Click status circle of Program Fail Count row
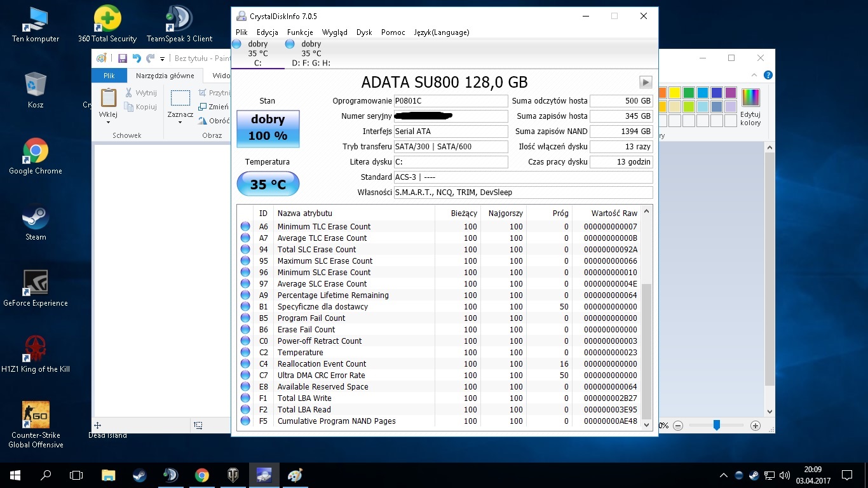The width and height of the screenshot is (868, 488). coord(245,318)
